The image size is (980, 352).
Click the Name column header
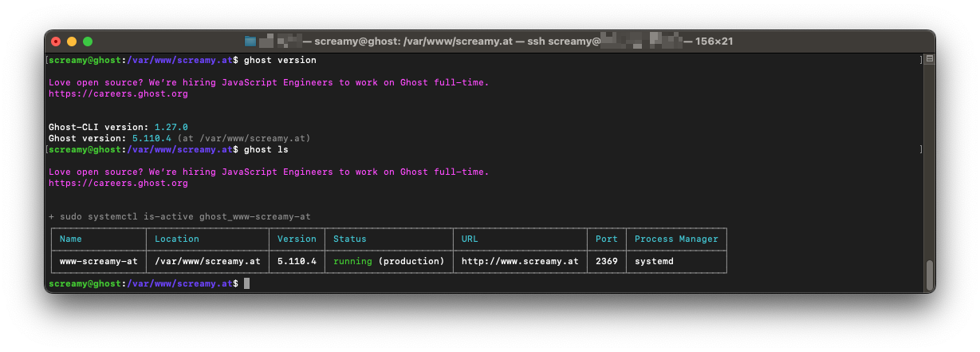tap(71, 239)
